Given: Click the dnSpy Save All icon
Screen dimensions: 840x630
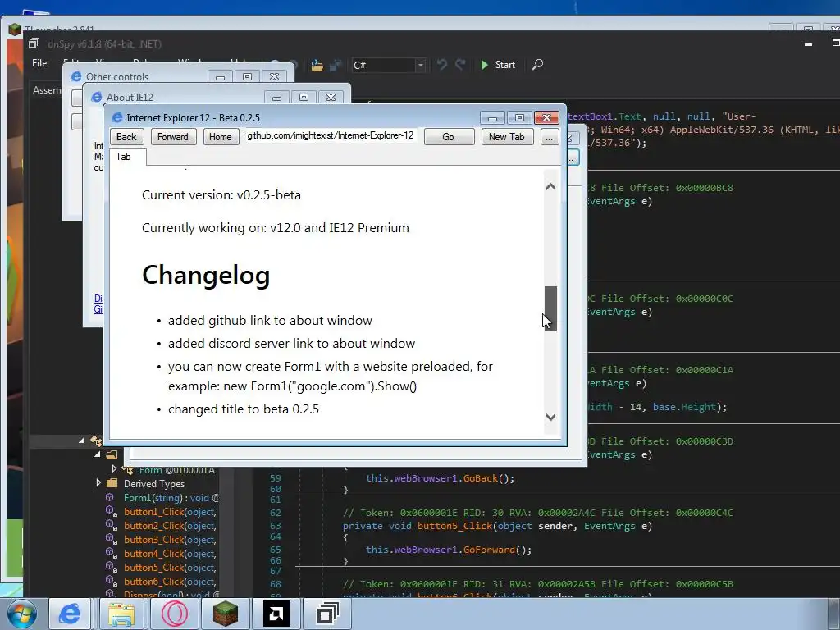Looking at the screenshot, I should coord(336,66).
